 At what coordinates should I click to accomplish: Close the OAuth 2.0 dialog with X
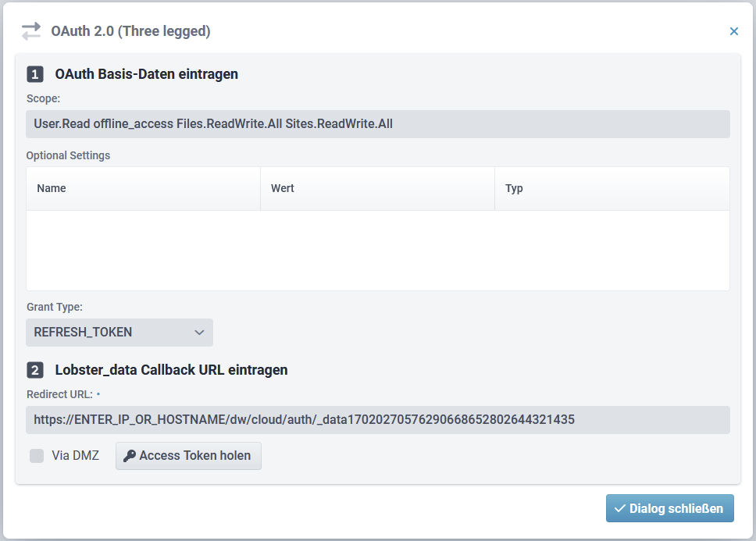(733, 31)
